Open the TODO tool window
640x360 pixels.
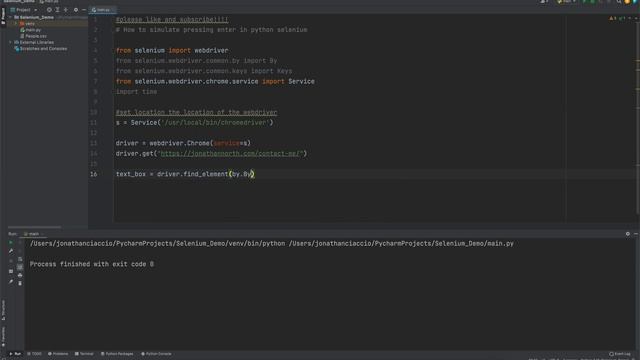(34, 354)
